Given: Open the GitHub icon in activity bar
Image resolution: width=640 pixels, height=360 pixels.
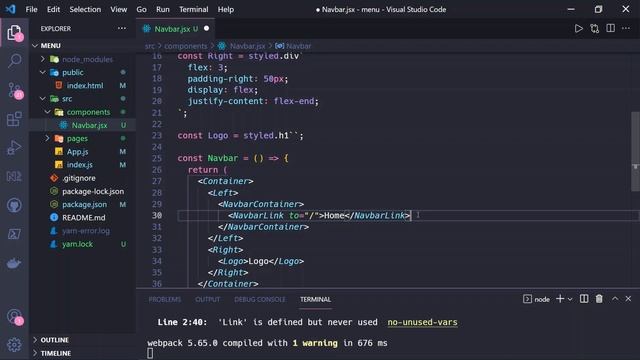Looking at the screenshot, I should coord(14,205).
